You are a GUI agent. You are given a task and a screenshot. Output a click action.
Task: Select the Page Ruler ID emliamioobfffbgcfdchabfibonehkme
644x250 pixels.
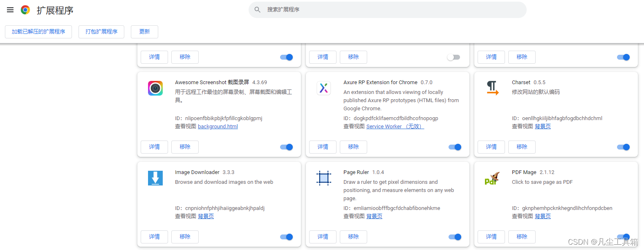pos(397,208)
